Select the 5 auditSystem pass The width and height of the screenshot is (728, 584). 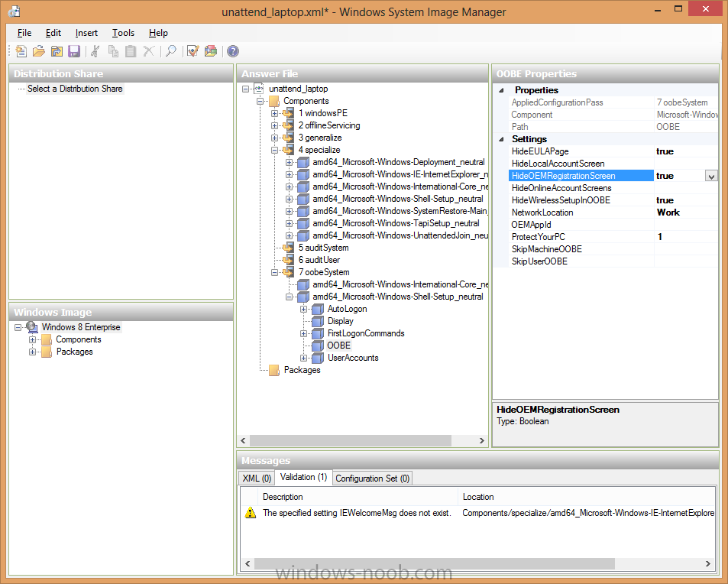(324, 248)
